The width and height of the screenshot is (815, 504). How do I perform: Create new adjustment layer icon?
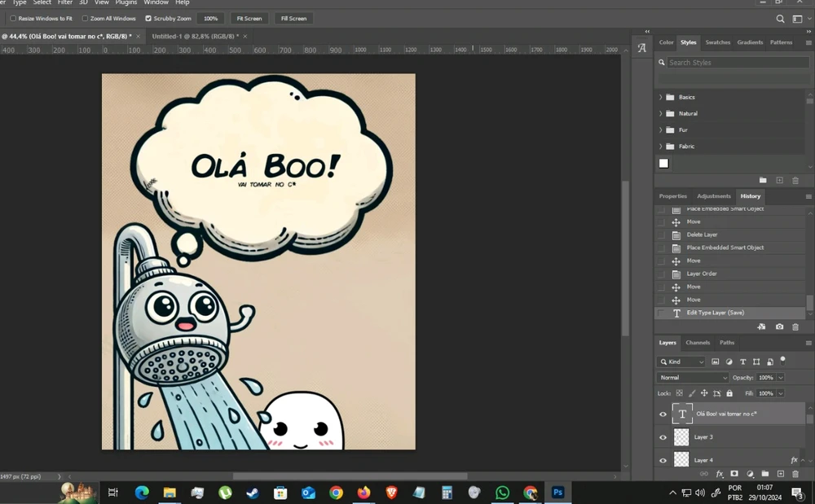tap(750, 474)
